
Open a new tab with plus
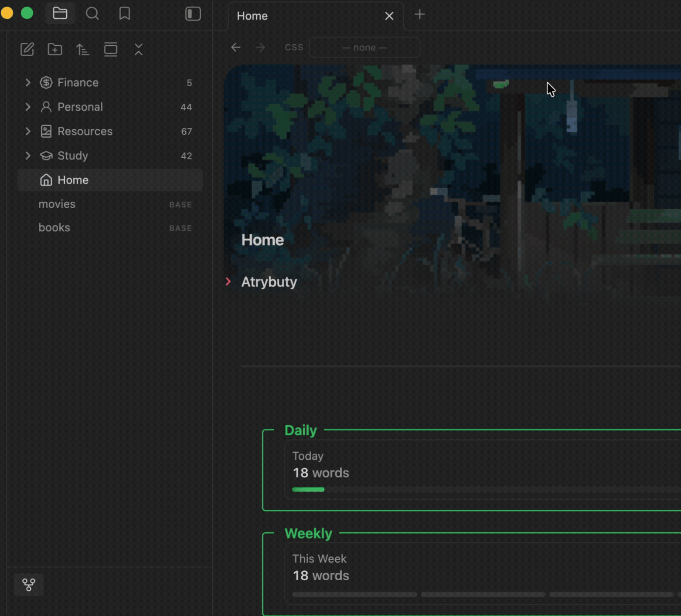click(x=420, y=14)
